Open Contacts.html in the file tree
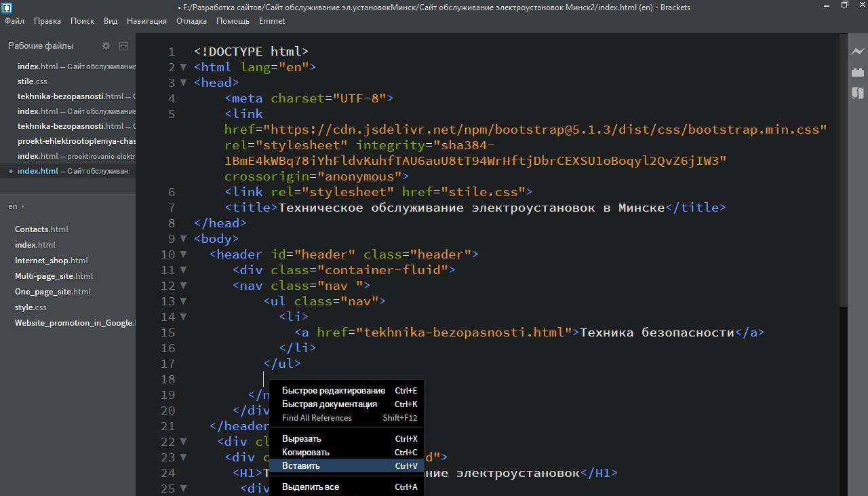This screenshot has width=868, height=496. [x=41, y=229]
